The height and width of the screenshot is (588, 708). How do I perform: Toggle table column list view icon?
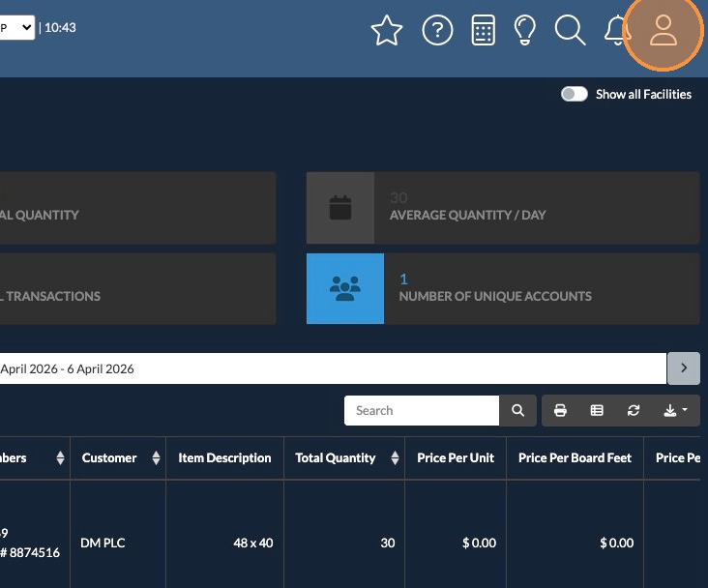pyautogui.click(x=597, y=410)
